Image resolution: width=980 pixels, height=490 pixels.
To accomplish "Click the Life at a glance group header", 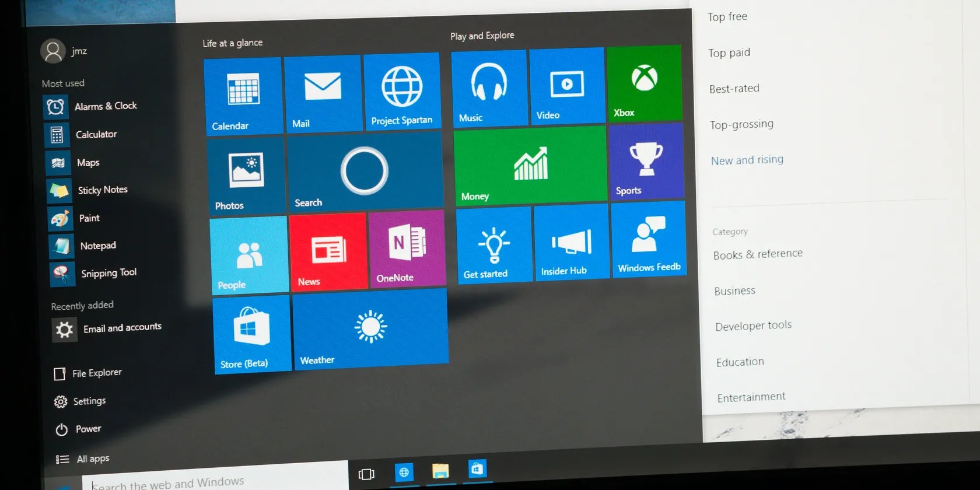I will coord(233,43).
